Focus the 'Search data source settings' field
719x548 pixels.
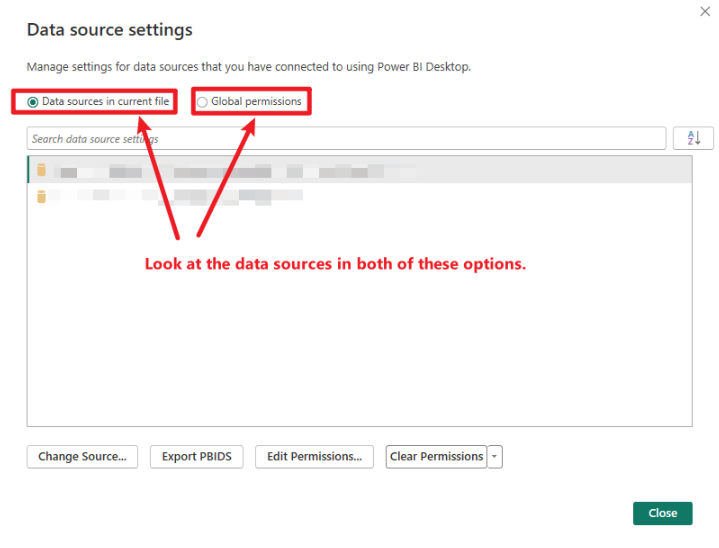point(346,139)
